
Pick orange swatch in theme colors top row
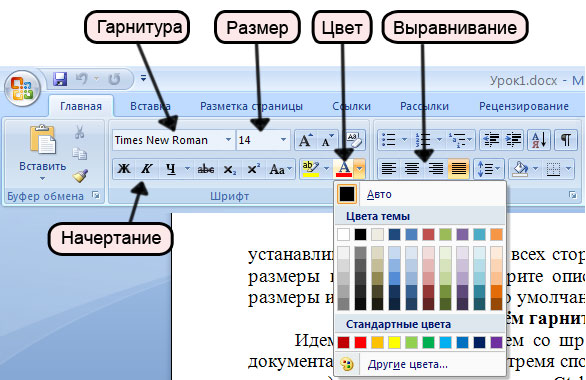(x=496, y=234)
